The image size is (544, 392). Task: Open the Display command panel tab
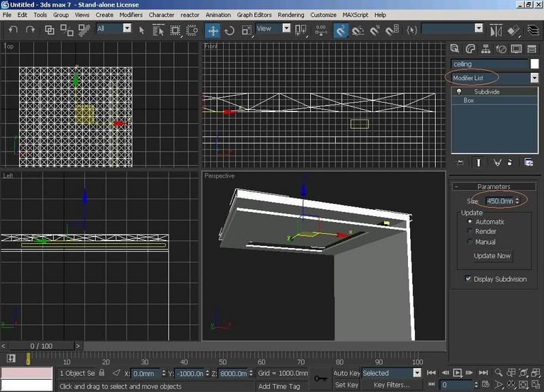[x=516, y=49]
